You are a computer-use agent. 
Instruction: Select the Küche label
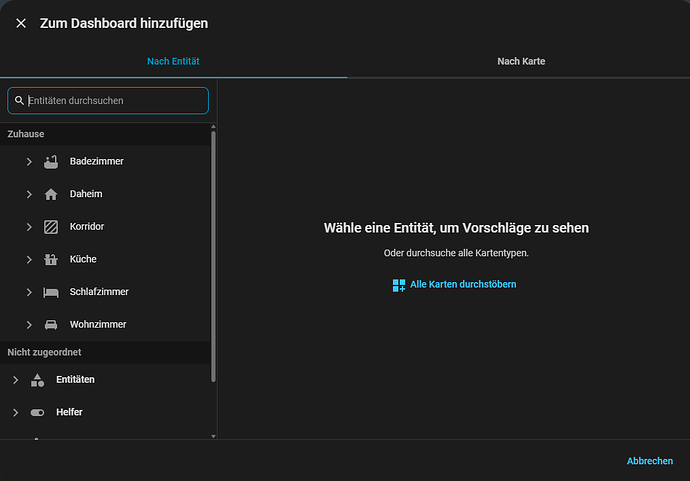(x=83, y=259)
